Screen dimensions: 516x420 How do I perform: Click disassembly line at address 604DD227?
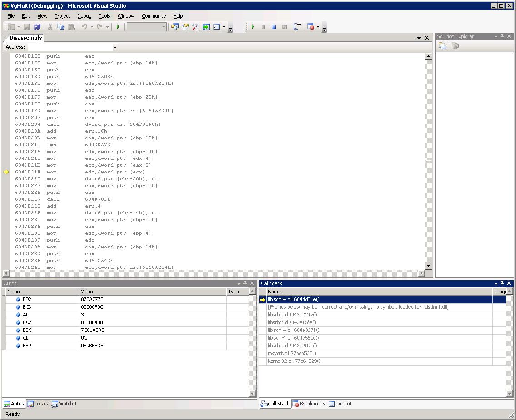(63, 199)
